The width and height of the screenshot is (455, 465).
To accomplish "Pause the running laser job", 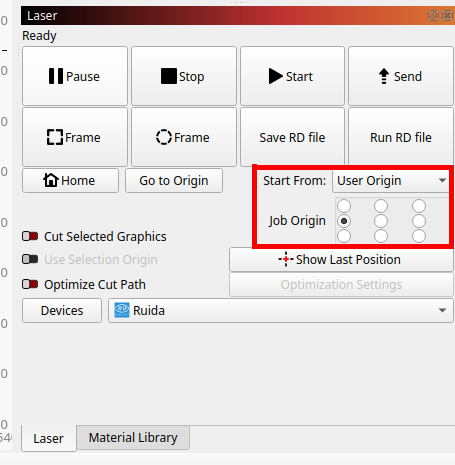I will point(75,76).
